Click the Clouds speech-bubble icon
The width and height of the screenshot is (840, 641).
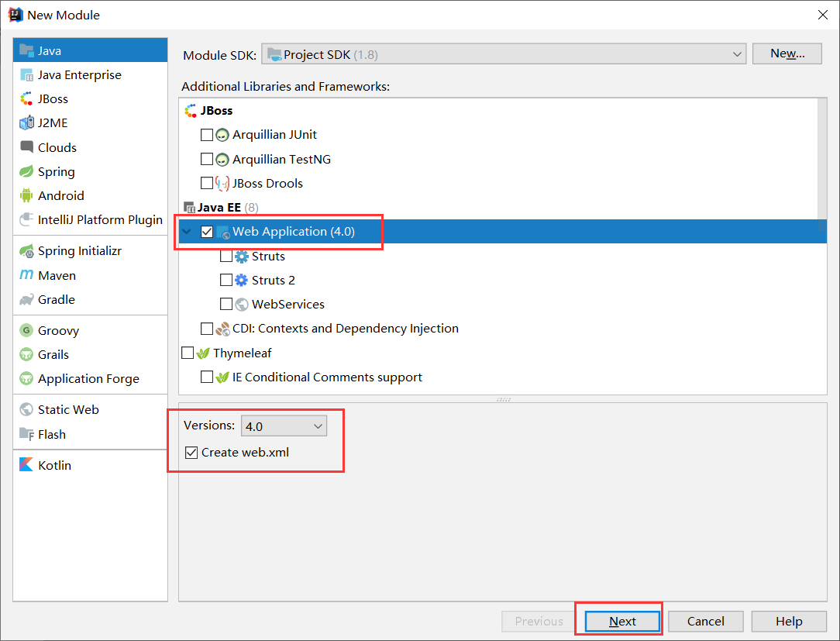pyautogui.click(x=26, y=146)
